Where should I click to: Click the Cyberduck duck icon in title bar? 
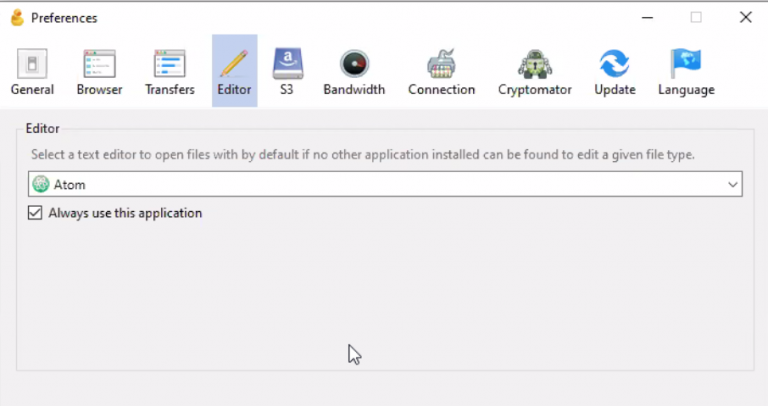pyautogui.click(x=16, y=17)
